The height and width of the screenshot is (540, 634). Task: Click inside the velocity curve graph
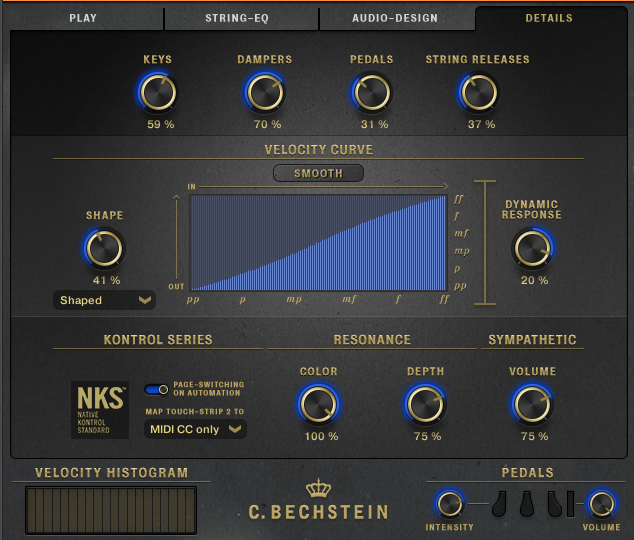(x=319, y=243)
